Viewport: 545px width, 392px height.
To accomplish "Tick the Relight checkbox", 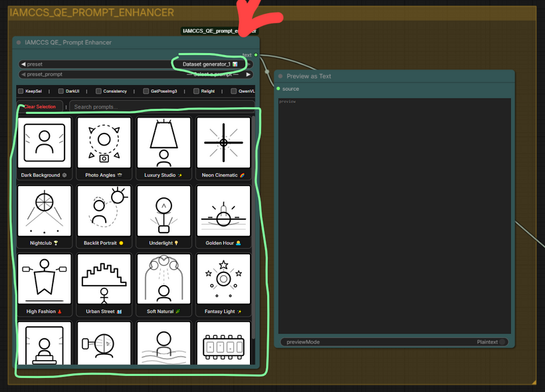I will 196,91.
